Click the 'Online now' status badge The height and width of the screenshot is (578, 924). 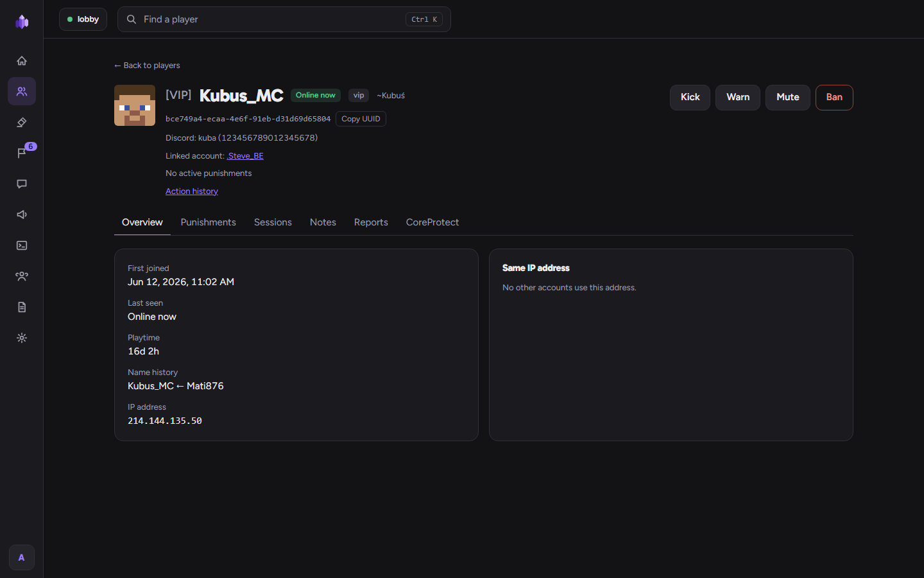[x=316, y=96]
